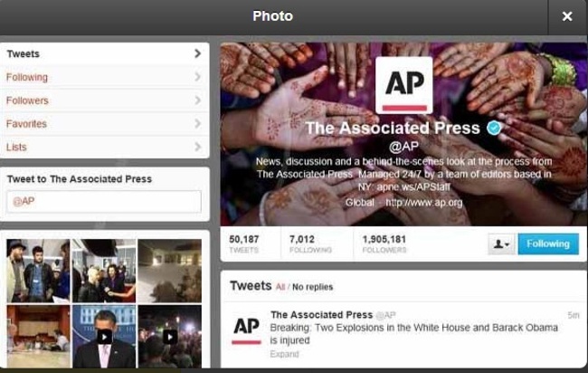Open the Followers list in sidebar

105,100
